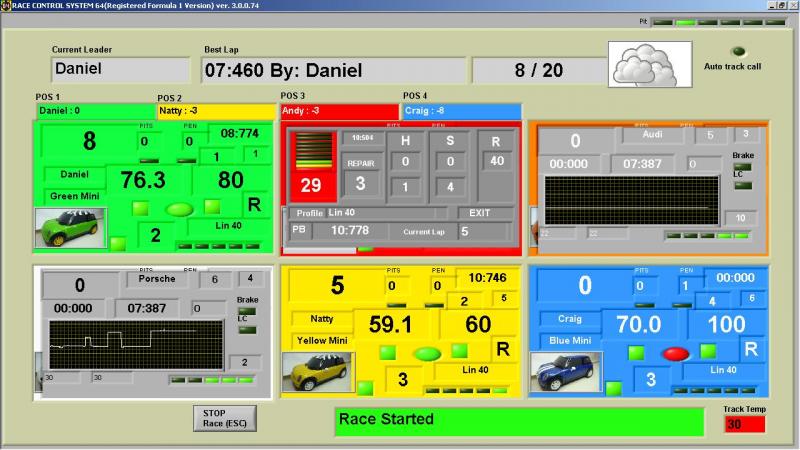800x450 pixels.
Task: Select the Craig POS 4 tab
Action: pyautogui.click(x=461, y=111)
